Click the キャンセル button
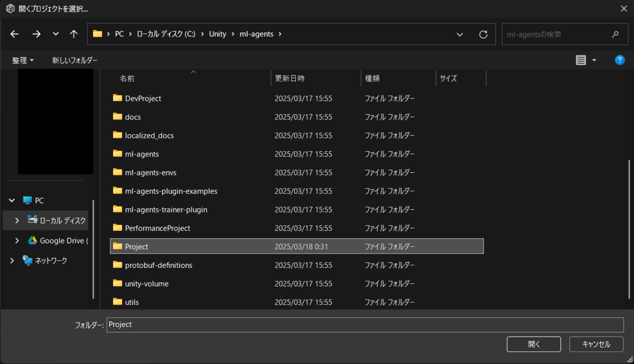This screenshot has width=634, height=364. 596,344
